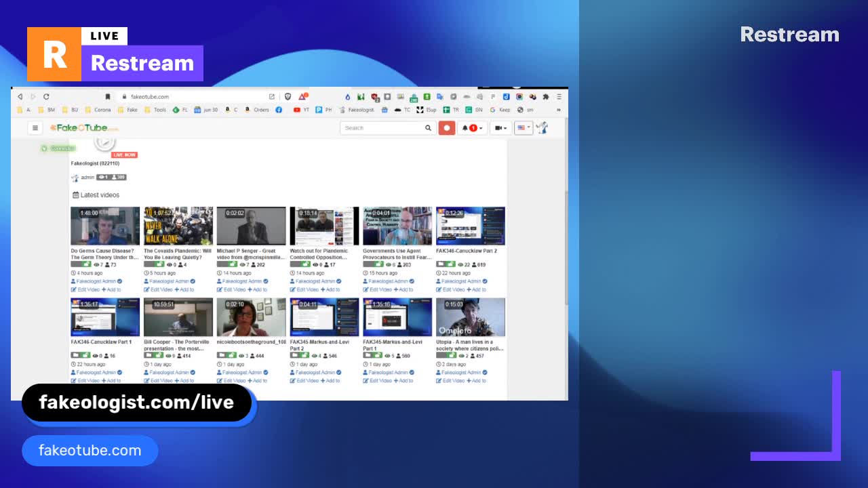Click the user avatar in FakeoTube header
Image resolution: width=868 pixels, height=488 pixels.
[542, 127]
